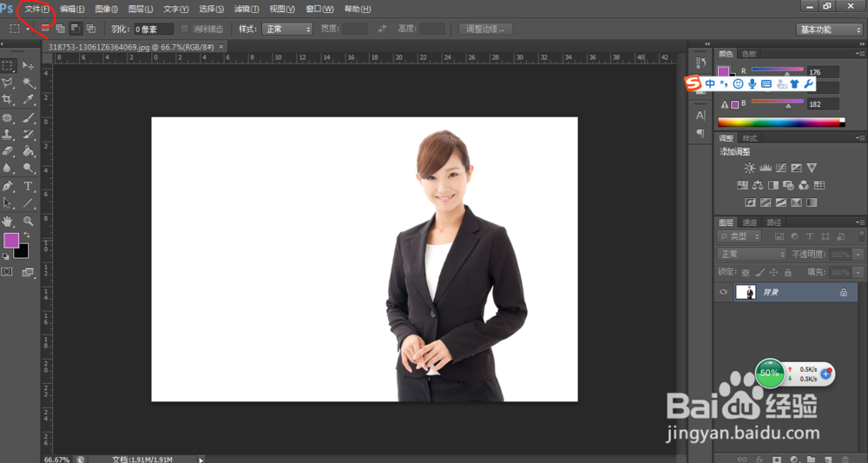Select the Zoom tool in toolbox
The height and width of the screenshot is (463, 868).
pyautogui.click(x=28, y=221)
